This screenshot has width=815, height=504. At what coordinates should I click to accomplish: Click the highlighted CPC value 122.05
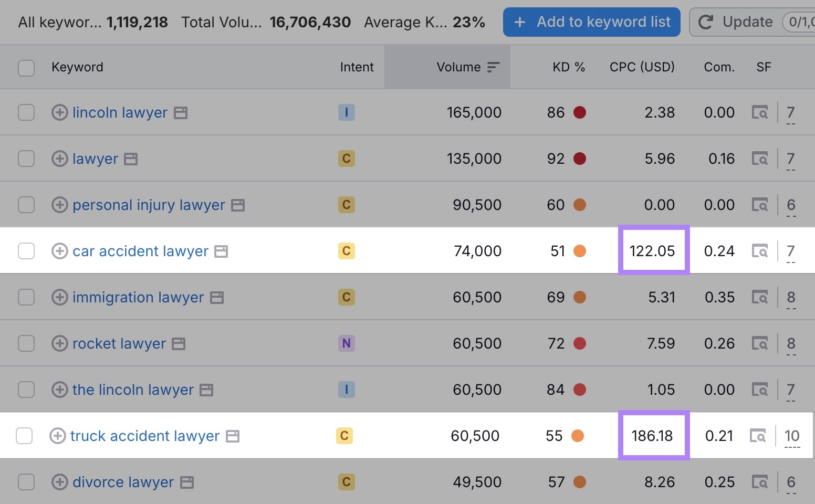pos(653,250)
